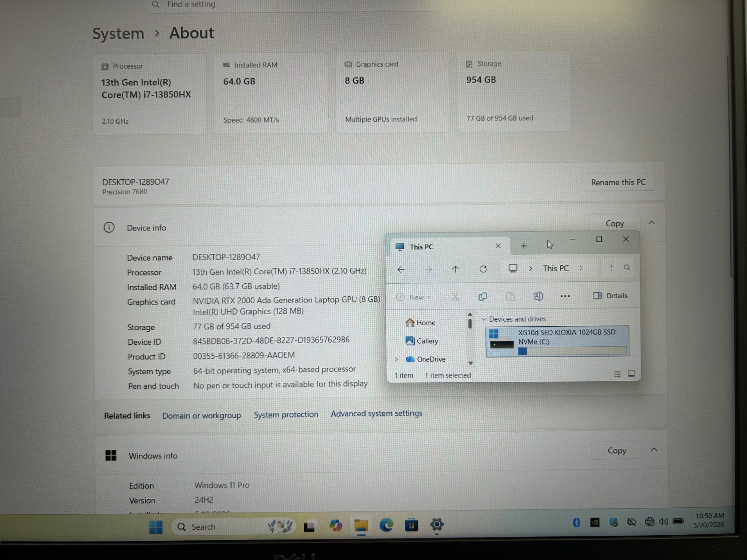This screenshot has width=747, height=560.
Task: Click the C: drive usage bar
Action: tap(572, 351)
